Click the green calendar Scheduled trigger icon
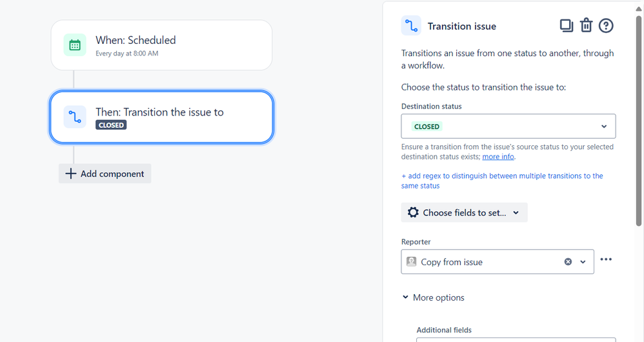This screenshot has height=342, width=644. [75, 45]
